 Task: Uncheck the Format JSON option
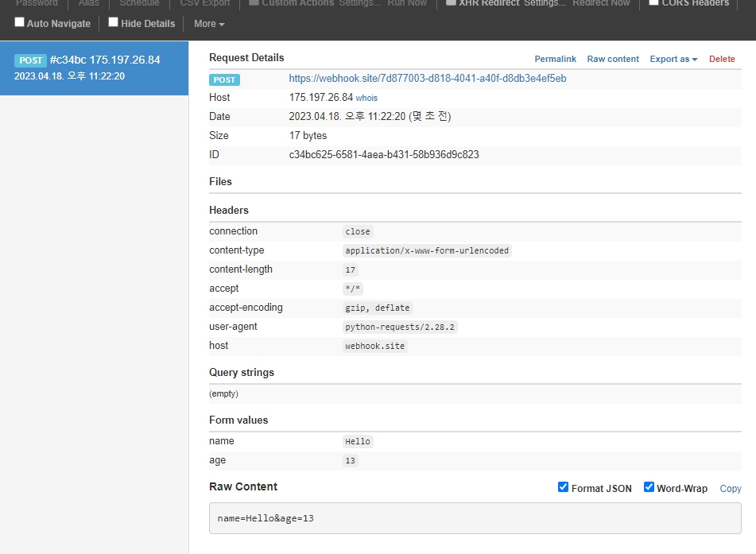coord(563,487)
